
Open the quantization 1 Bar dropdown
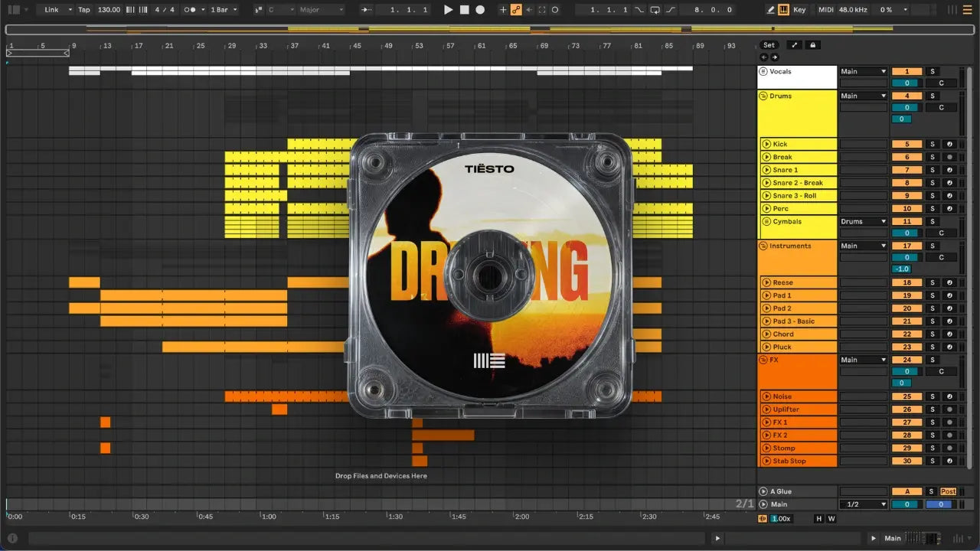point(224,10)
